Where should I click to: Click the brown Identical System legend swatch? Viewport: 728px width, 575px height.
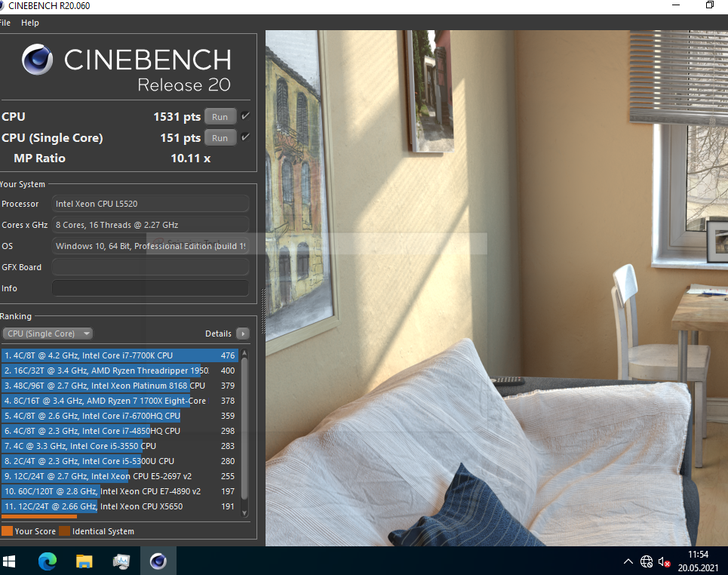pyautogui.click(x=65, y=531)
